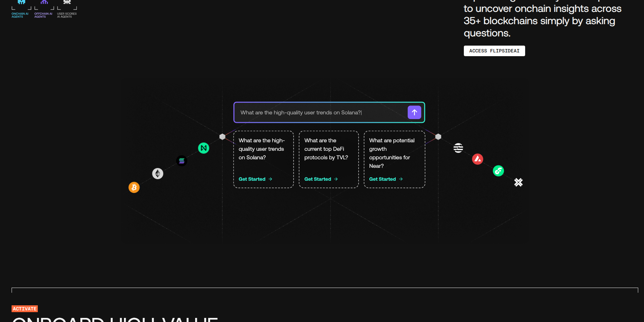Viewport: 644px width, 322px height.
Task: Select the green NEAR Protocol icon
Action: (204, 148)
